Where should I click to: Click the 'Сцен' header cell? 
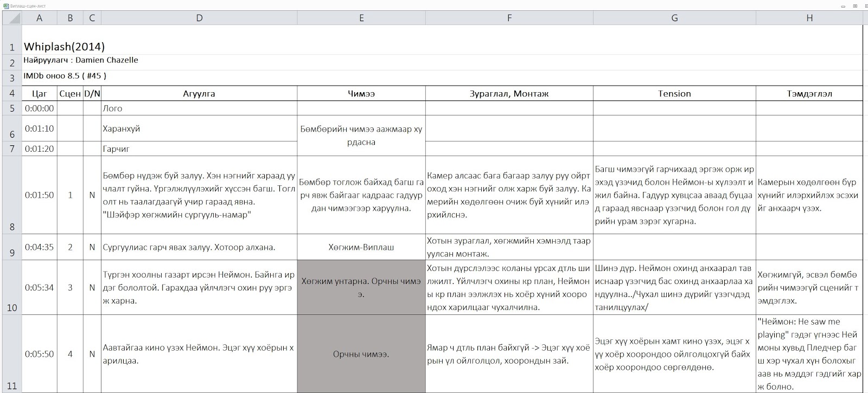click(x=70, y=93)
